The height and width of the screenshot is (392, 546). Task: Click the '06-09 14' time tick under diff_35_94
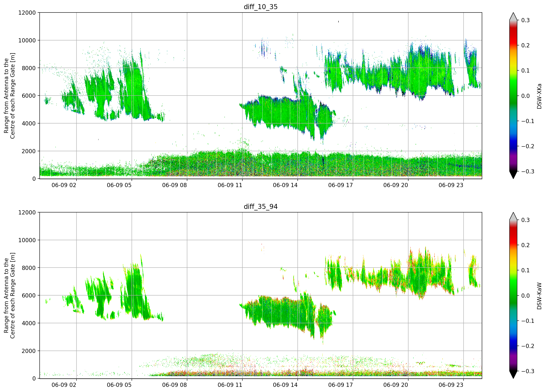click(x=285, y=385)
